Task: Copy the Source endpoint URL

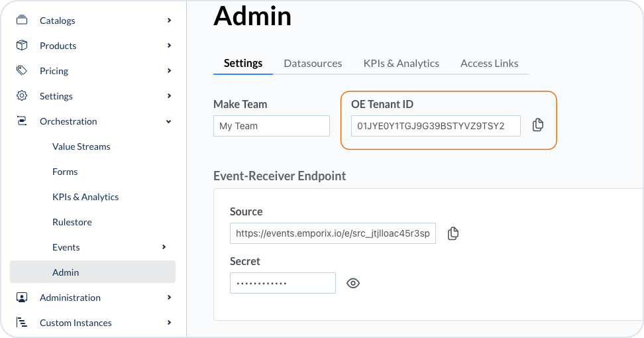Action: click(453, 233)
